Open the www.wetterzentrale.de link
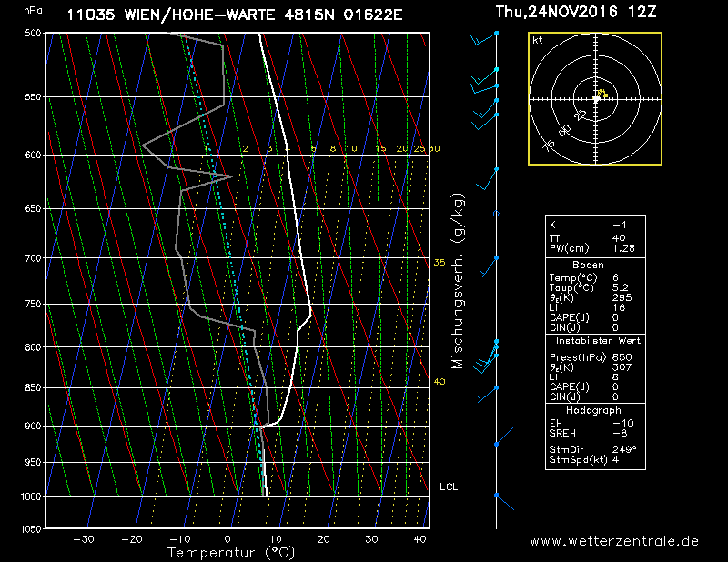 tap(614, 541)
